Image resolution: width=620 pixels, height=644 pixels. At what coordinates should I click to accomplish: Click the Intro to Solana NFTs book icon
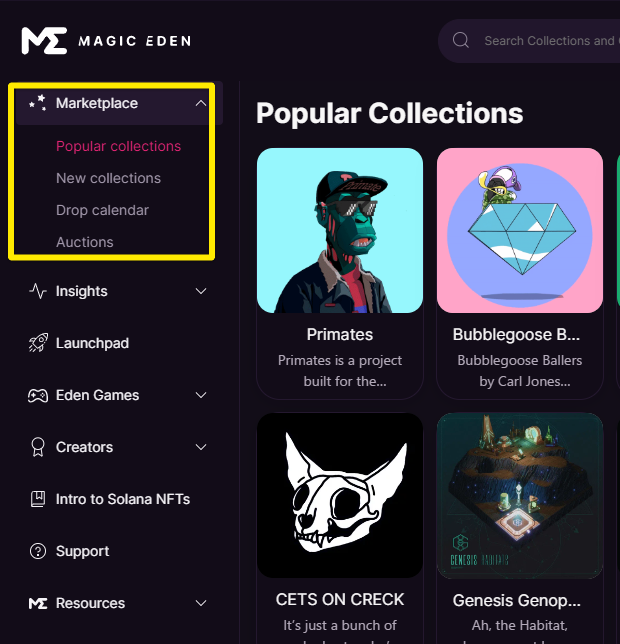coord(38,499)
